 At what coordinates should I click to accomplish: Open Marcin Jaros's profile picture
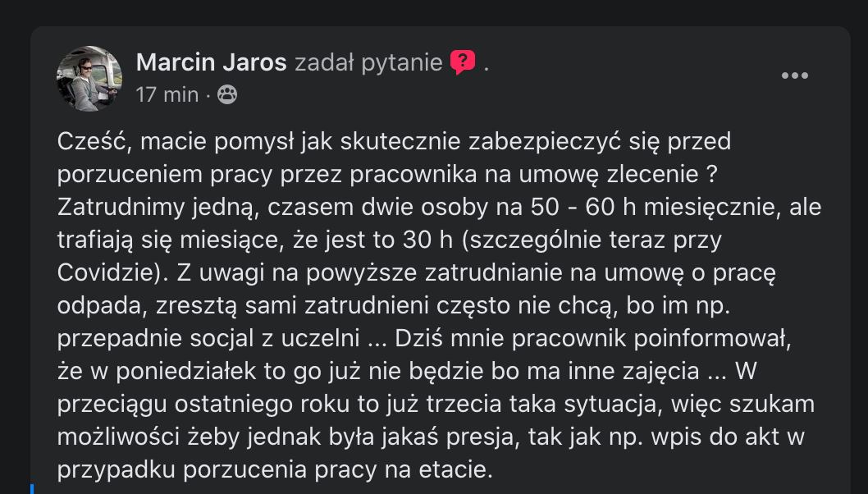89,79
